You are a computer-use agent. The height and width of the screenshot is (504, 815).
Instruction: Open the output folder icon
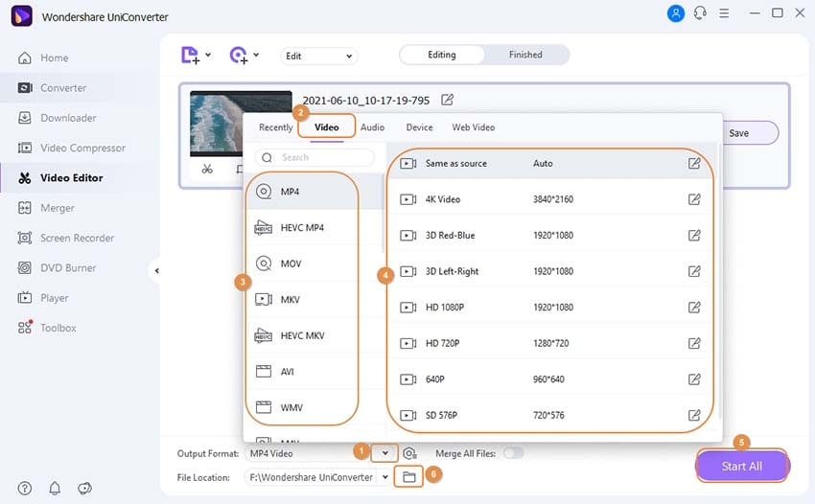[408, 476]
